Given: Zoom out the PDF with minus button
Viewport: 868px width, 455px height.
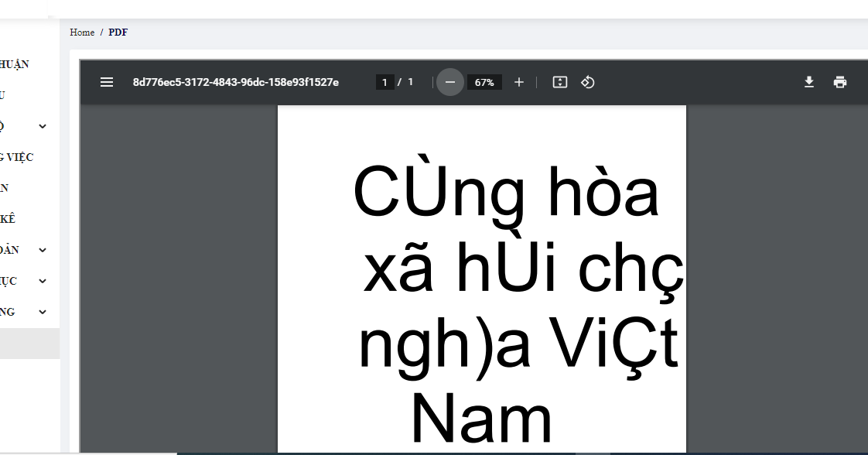Looking at the screenshot, I should [x=450, y=82].
